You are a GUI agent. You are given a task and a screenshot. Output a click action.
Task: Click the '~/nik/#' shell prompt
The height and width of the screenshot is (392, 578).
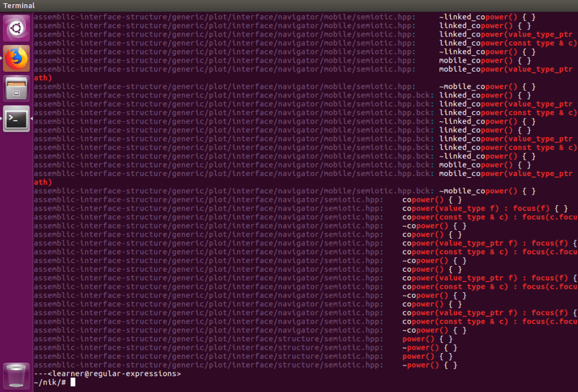pos(50,382)
